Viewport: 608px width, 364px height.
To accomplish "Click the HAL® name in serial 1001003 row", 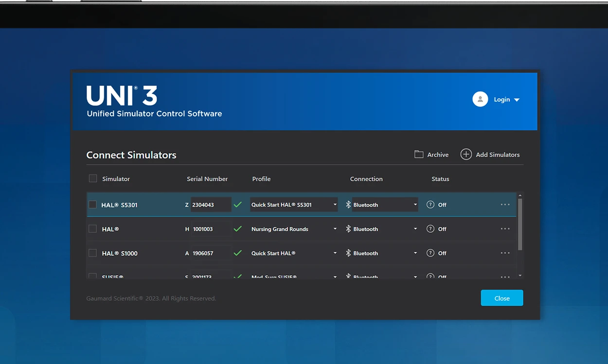I will [110, 229].
